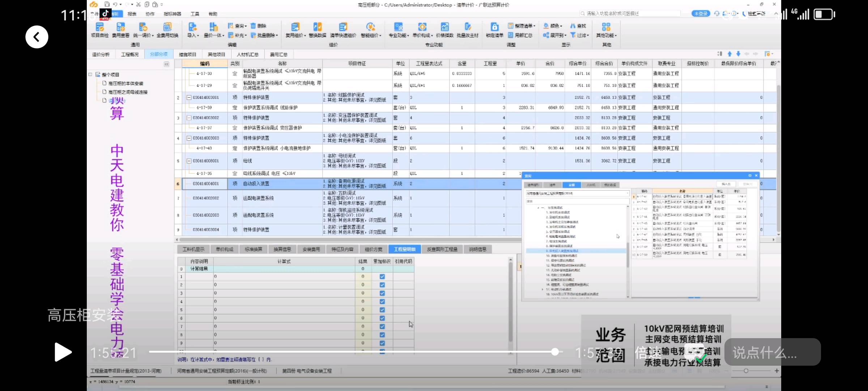868x391 pixels.
Task: Click the 锁定清单 lock icon
Action: tap(494, 27)
